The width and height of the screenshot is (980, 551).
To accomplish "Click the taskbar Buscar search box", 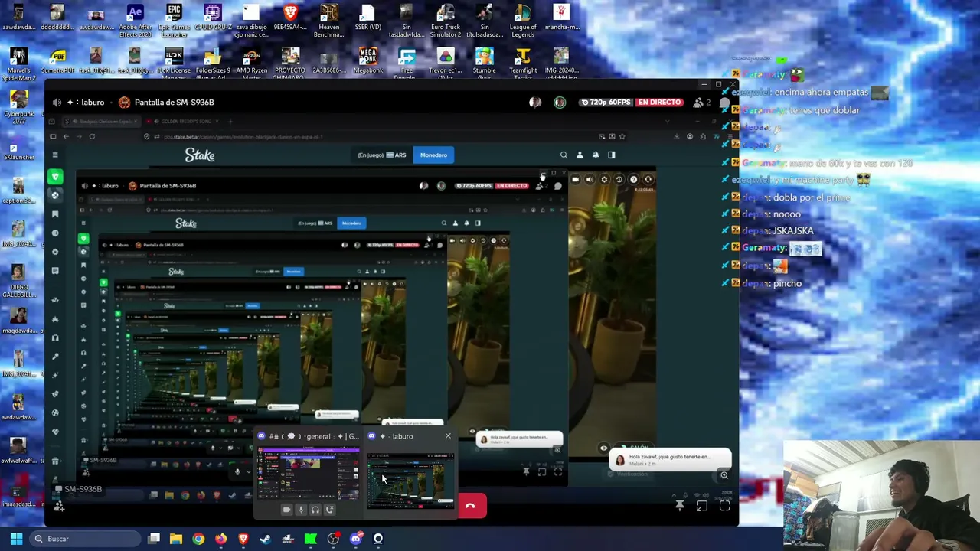I will (85, 539).
